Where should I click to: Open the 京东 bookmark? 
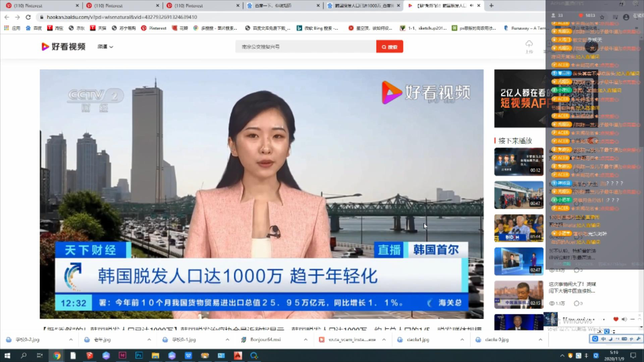[x=77, y=28]
